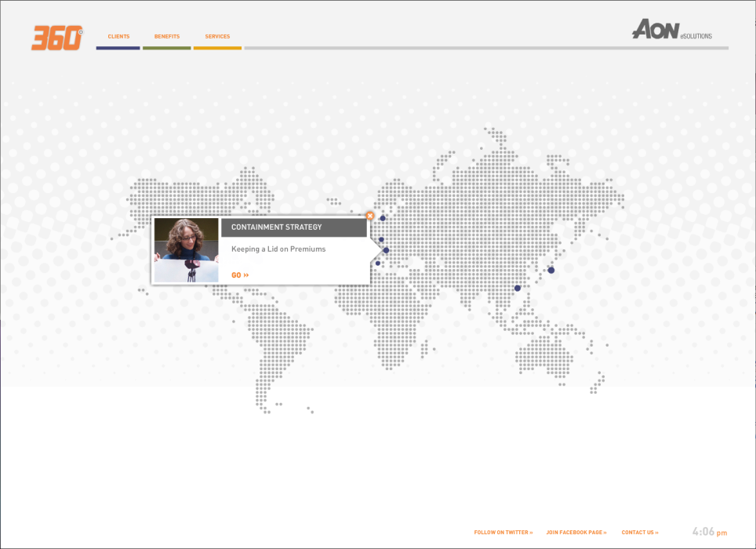Click the blue marker beside the popup close icon

click(x=383, y=218)
